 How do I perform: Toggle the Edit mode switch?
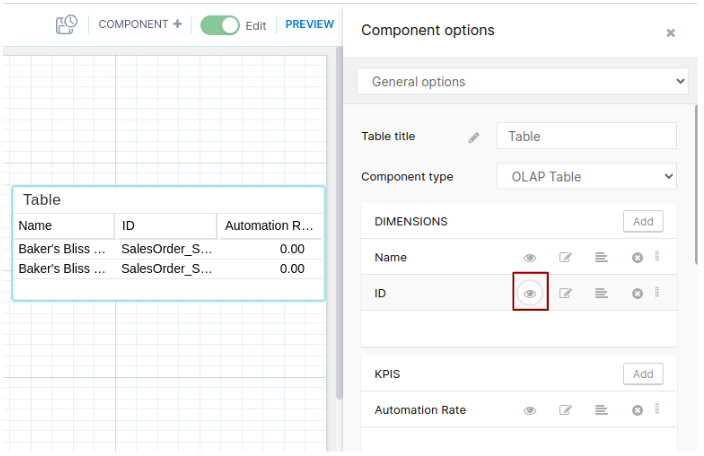click(x=220, y=25)
